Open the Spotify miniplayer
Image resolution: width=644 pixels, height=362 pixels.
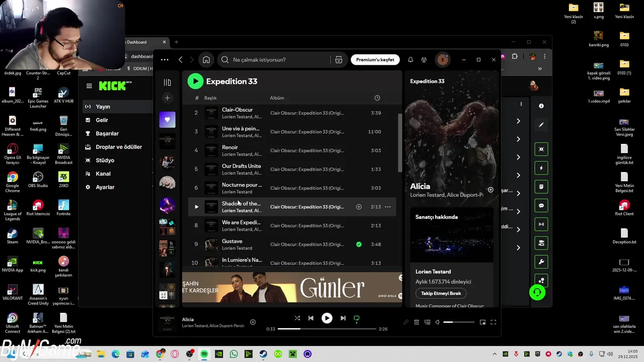(482, 322)
